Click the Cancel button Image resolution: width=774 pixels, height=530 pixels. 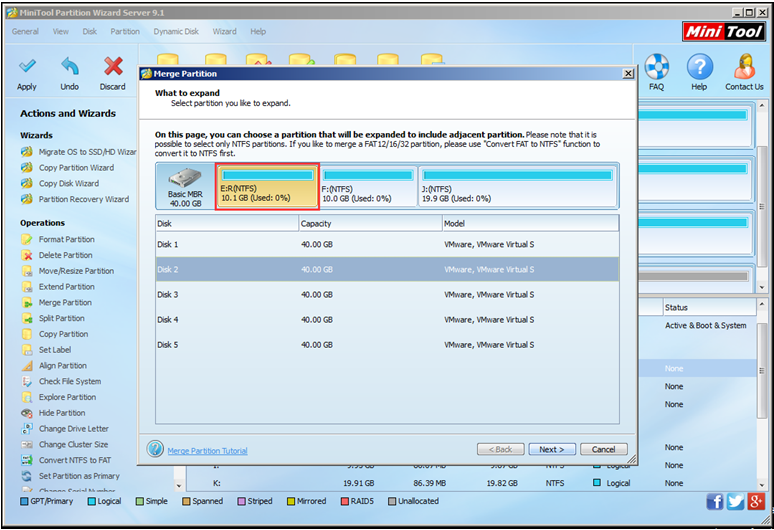(604, 450)
